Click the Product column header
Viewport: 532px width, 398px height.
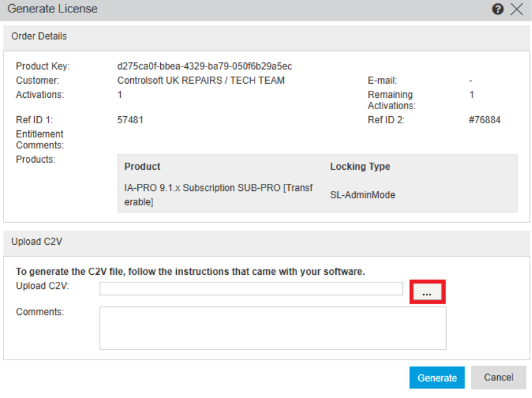click(x=142, y=166)
